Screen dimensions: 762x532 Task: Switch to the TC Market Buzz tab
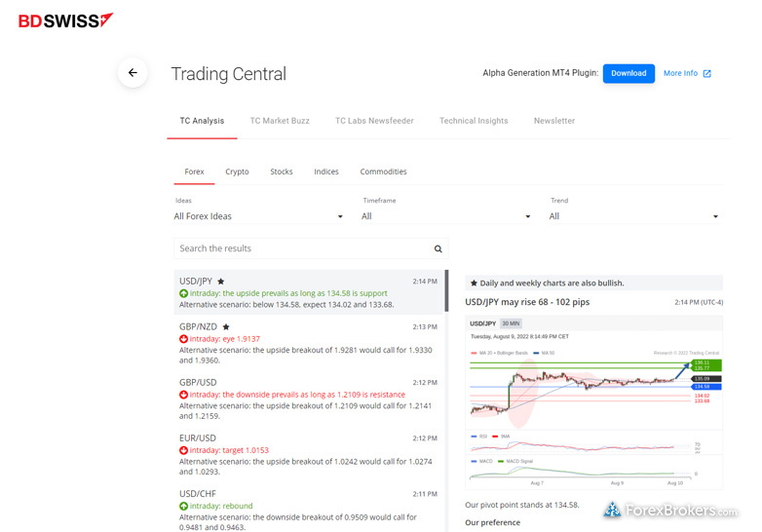coord(280,121)
